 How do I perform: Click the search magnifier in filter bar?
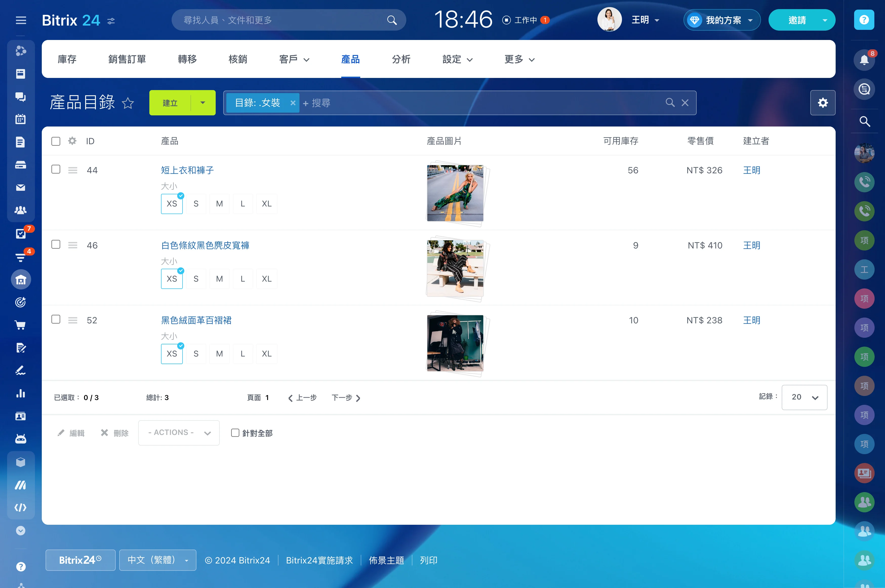tap(670, 103)
